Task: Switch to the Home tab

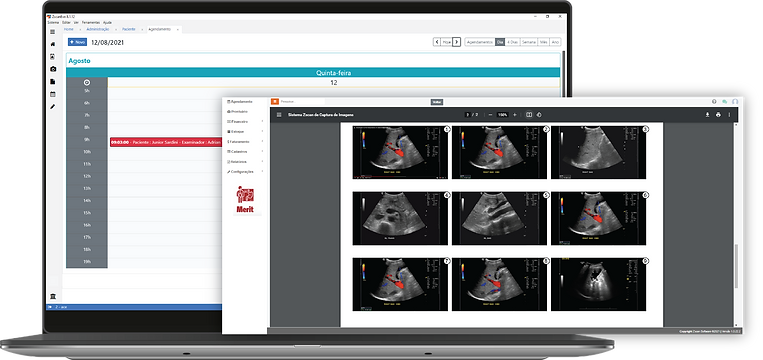Action: tap(69, 29)
